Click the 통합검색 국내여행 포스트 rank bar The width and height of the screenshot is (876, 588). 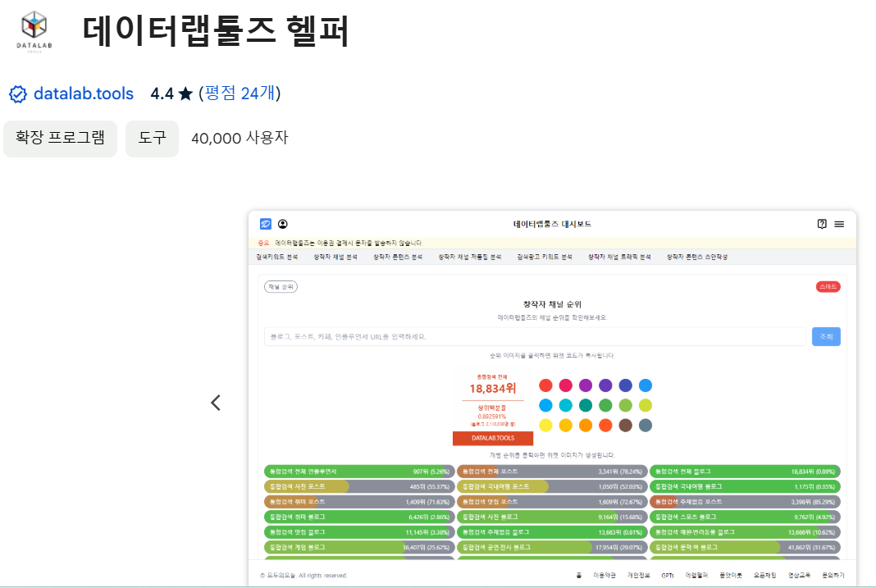553,486
